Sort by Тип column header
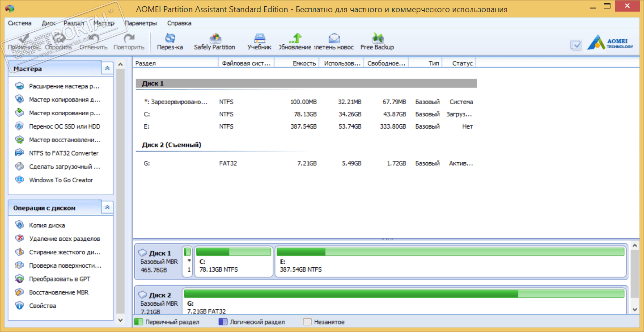644x332 pixels. pyautogui.click(x=425, y=63)
